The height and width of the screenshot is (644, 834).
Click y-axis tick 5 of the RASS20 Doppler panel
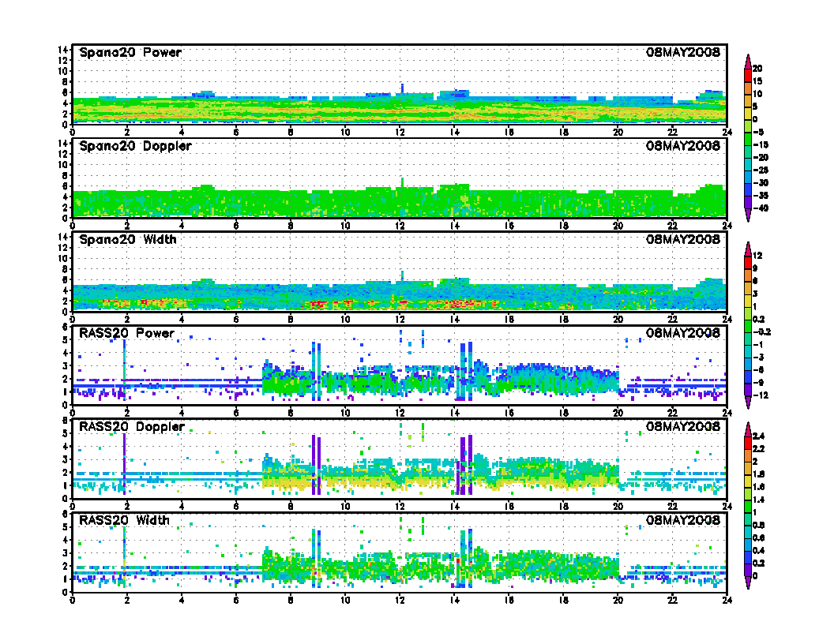(66, 433)
